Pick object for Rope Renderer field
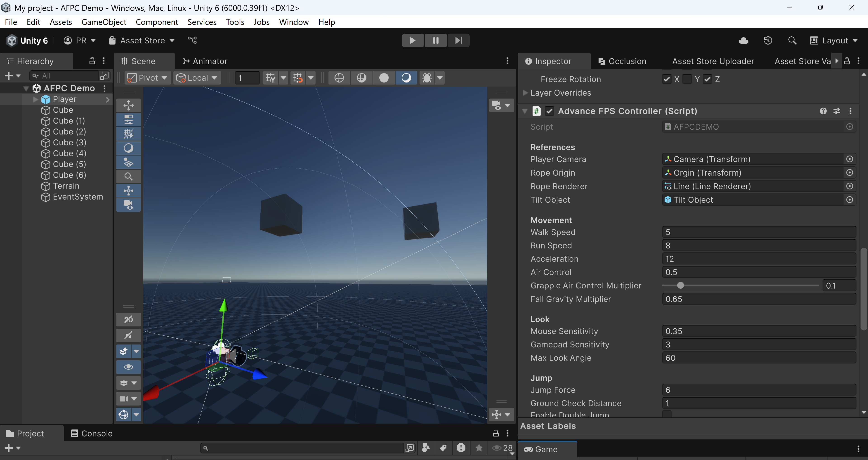 [x=849, y=186]
